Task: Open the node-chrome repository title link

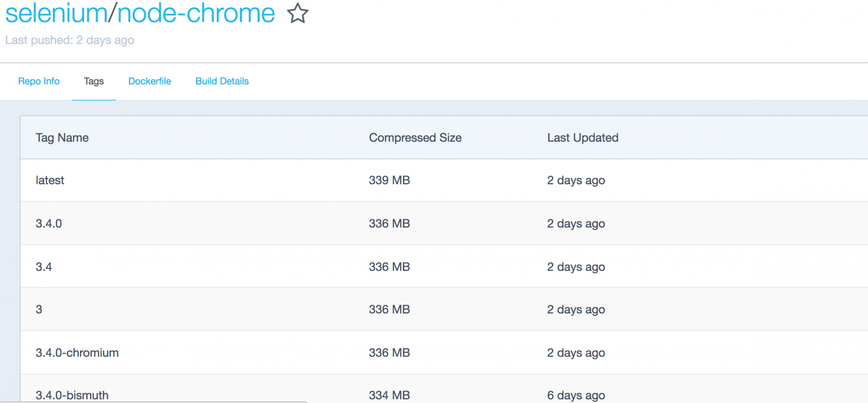Action: point(196,13)
